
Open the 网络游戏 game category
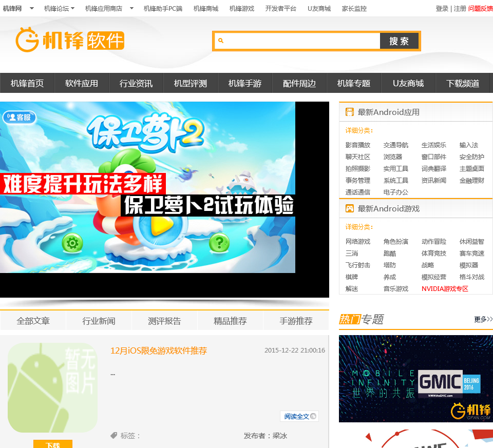click(358, 241)
